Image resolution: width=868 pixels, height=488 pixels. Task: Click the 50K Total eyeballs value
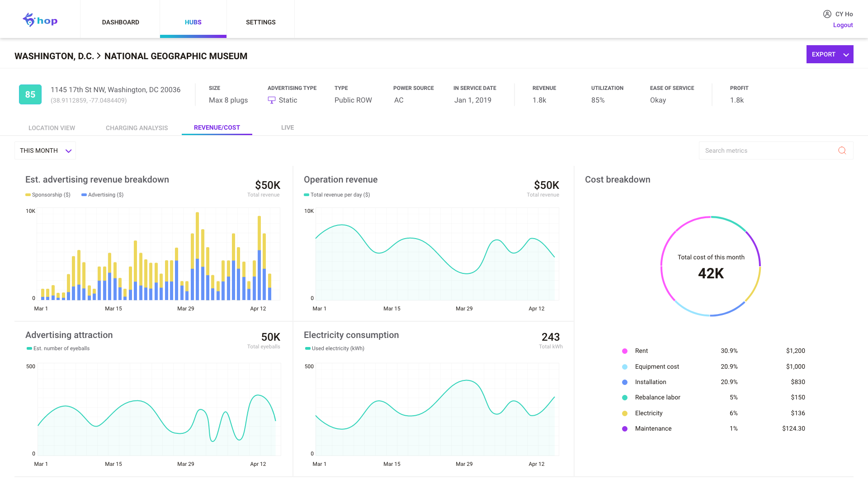(271, 337)
